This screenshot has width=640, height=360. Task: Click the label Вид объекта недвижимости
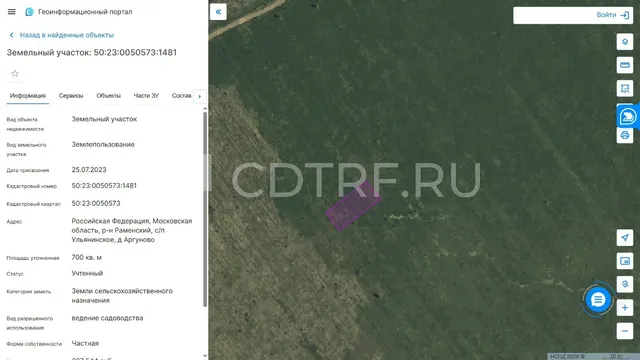pyautogui.click(x=25, y=124)
